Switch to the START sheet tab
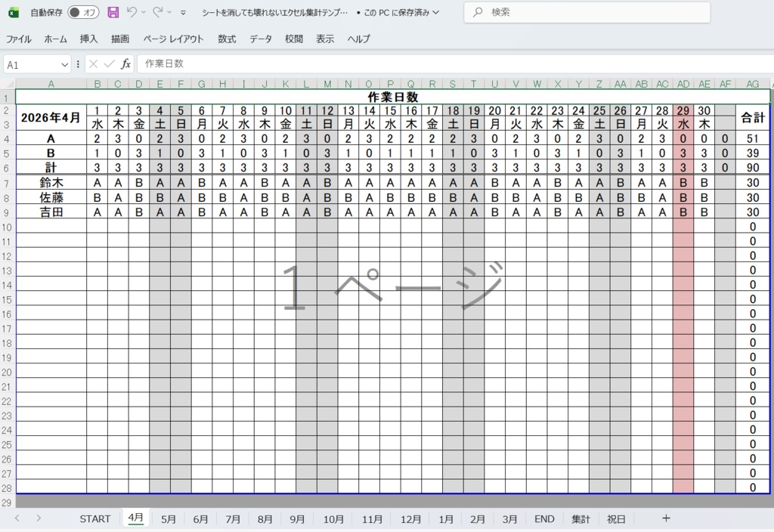 click(94, 519)
